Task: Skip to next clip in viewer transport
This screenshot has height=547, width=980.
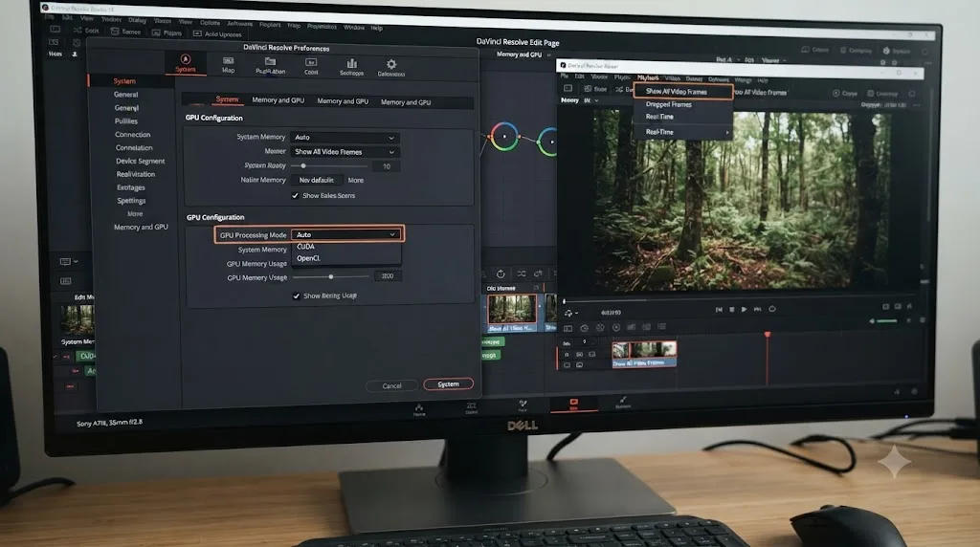Action: pyautogui.click(x=758, y=309)
